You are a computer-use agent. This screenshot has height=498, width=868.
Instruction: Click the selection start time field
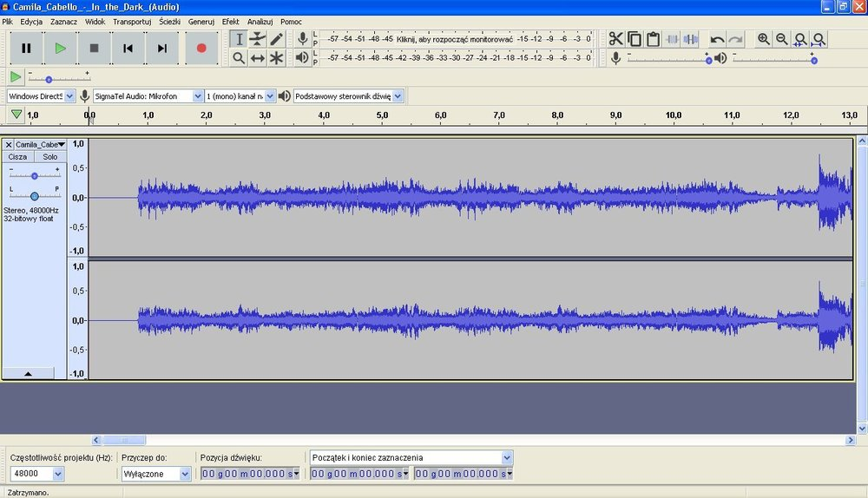[360, 474]
